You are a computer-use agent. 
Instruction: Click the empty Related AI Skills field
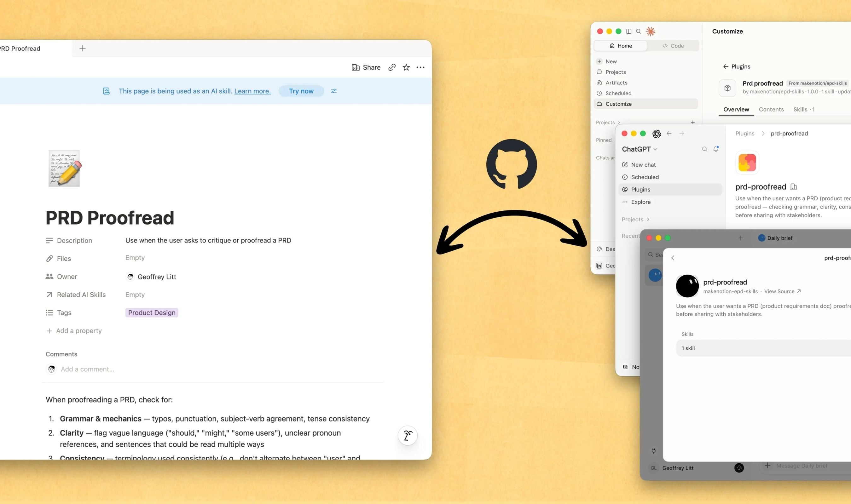point(135,295)
